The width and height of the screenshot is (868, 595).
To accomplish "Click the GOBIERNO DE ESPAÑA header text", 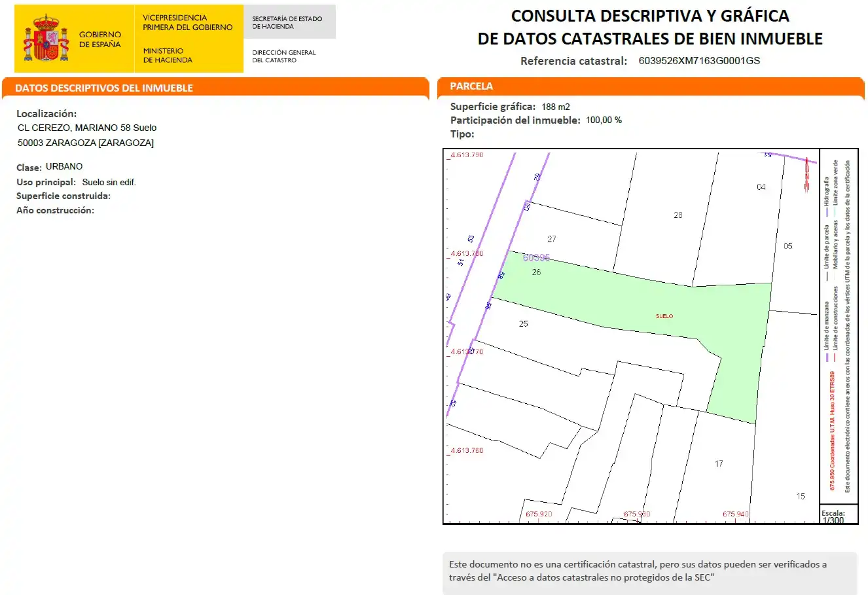I will 100,39.
